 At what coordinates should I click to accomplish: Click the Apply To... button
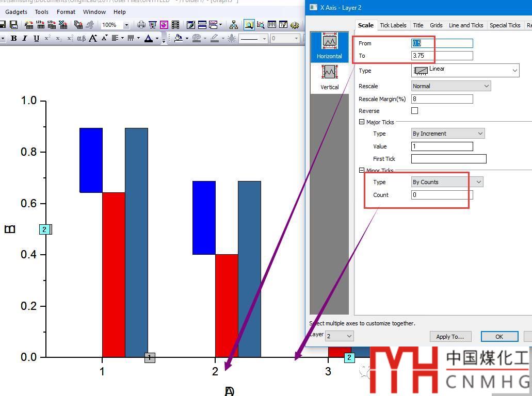450,337
